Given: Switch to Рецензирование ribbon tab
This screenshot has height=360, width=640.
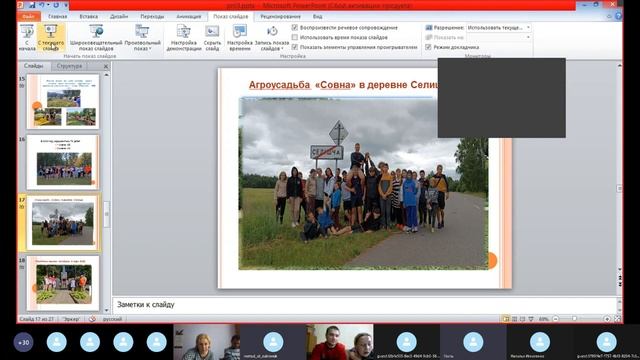Looking at the screenshot, I should [x=280, y=16].
